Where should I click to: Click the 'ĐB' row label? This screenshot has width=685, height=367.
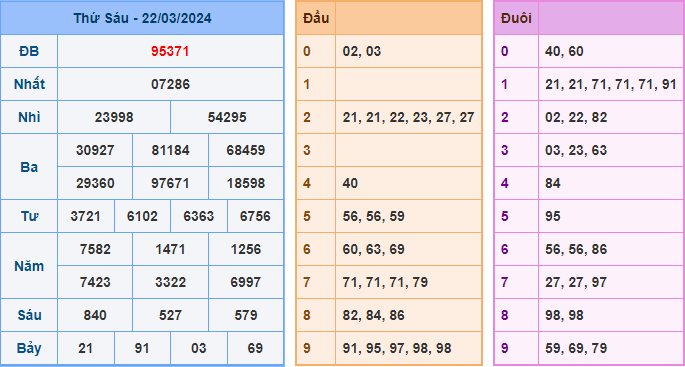29,52
